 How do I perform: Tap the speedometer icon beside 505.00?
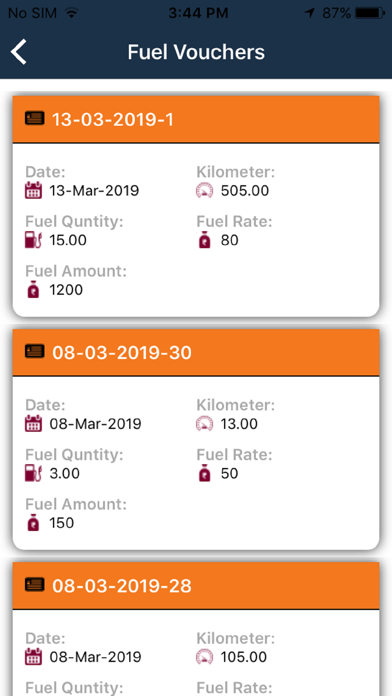coord(205,190)
